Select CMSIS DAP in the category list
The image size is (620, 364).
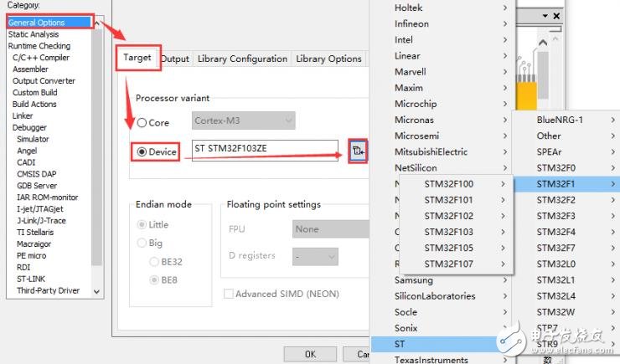36,174
